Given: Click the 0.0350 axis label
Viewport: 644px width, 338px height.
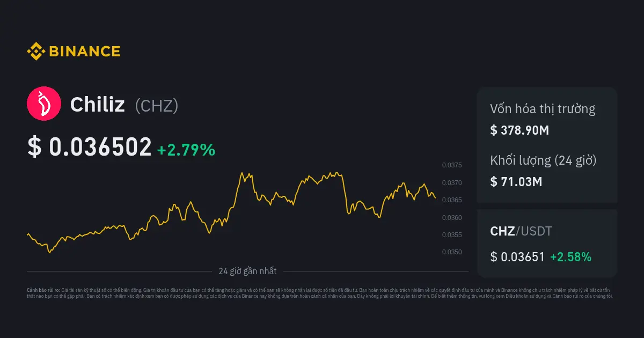Looking at the screenshot, I should tap(451, 252).
